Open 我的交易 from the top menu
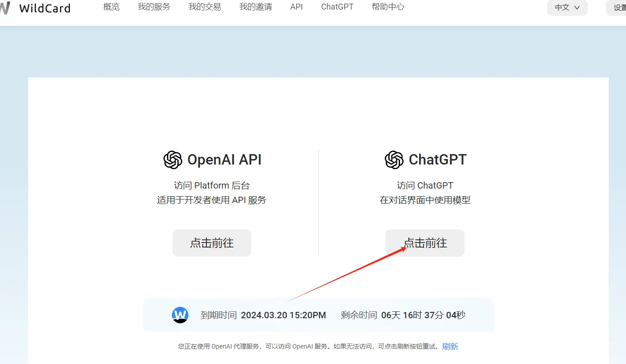 (x=205, y=7)
